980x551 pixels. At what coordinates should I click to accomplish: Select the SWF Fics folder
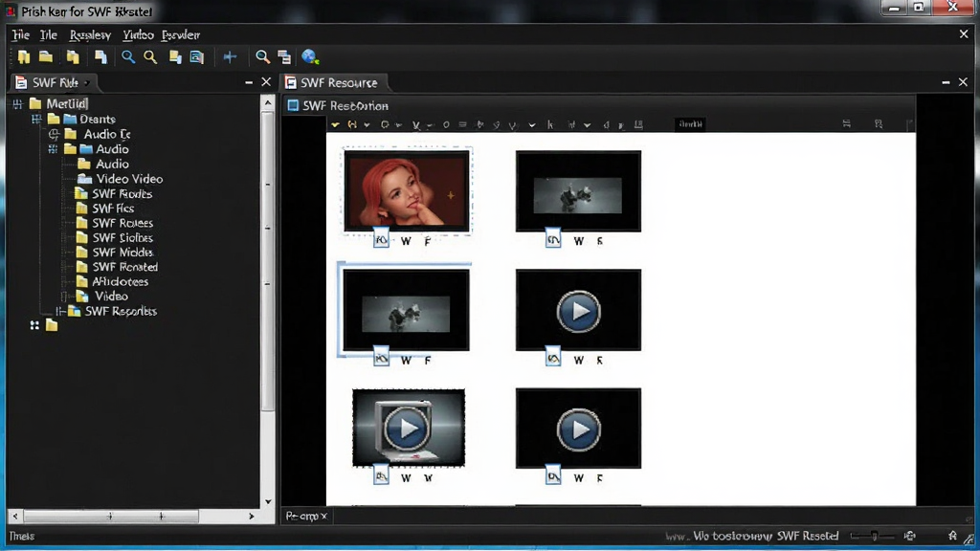104,208
